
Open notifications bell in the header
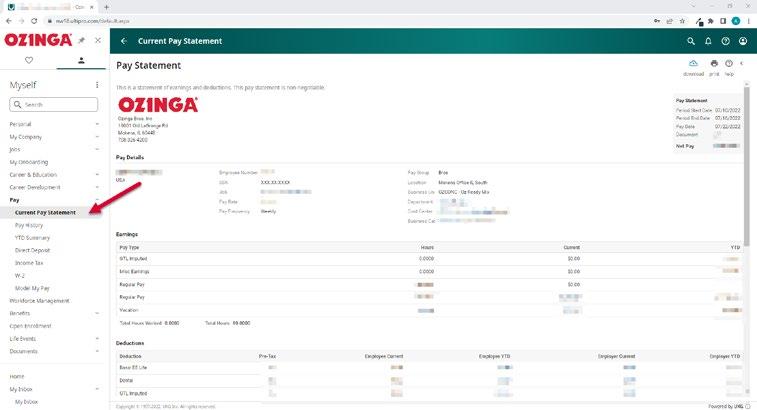708,41
